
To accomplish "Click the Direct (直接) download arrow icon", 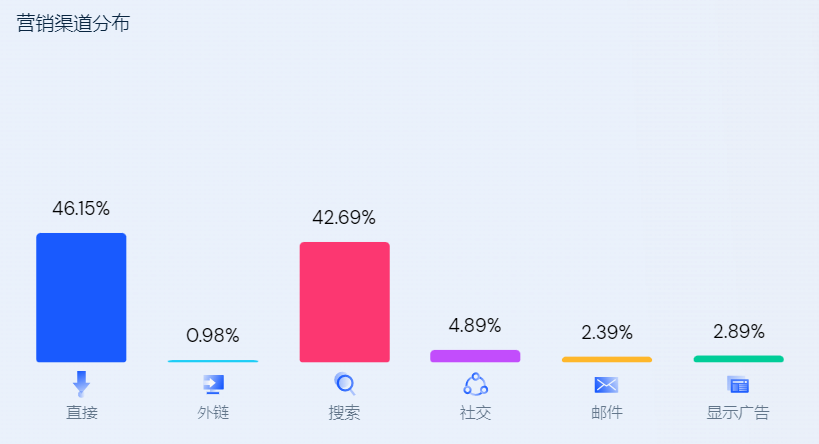I will point(81,384).
